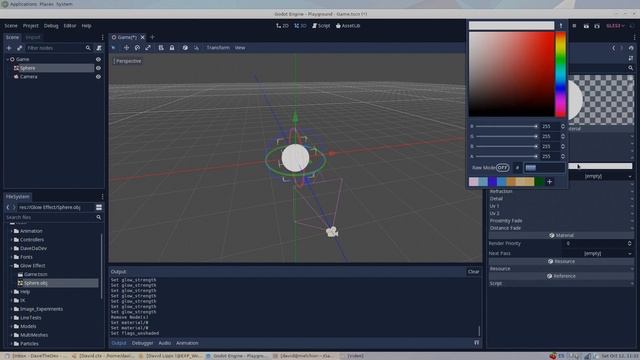The height and width of the screenshot is (360, 640).
Task: Click the snap mode toolbar icon
Action: pos(196,48)
